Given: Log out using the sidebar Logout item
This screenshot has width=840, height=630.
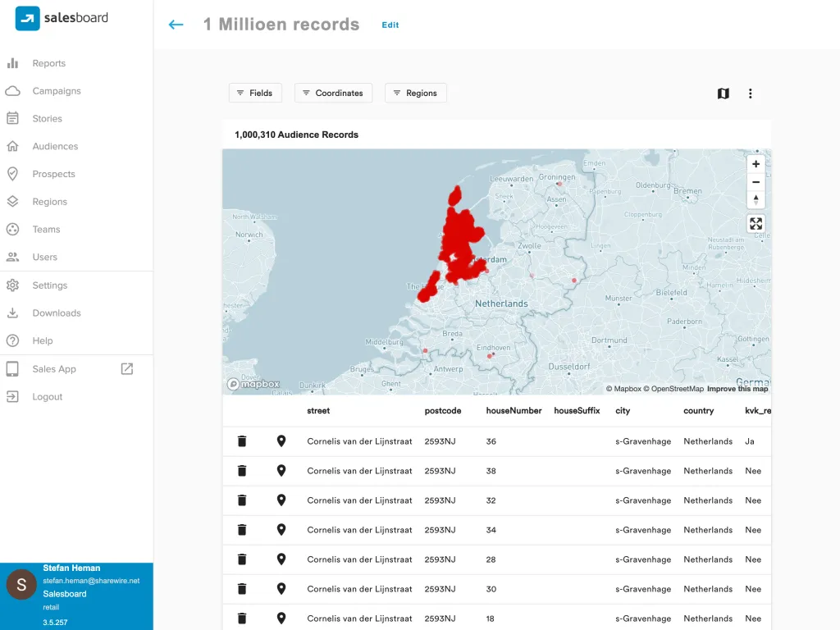Looking at the screenshot, I should point(47,397).
